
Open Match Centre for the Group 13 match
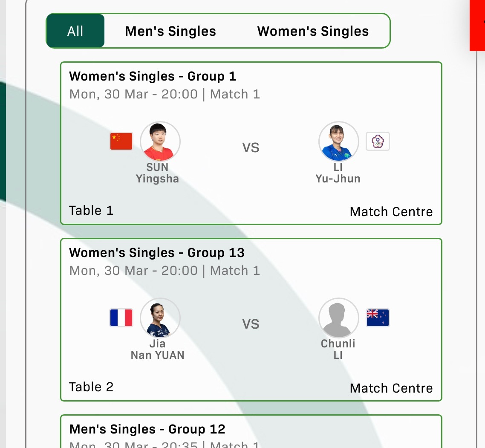(x=391, y=388)
